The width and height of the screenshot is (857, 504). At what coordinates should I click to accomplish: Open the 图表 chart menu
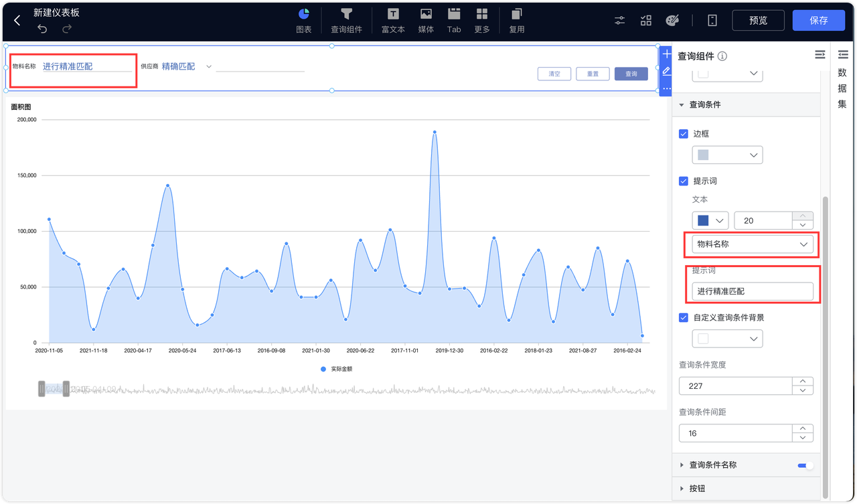point(304,21)
